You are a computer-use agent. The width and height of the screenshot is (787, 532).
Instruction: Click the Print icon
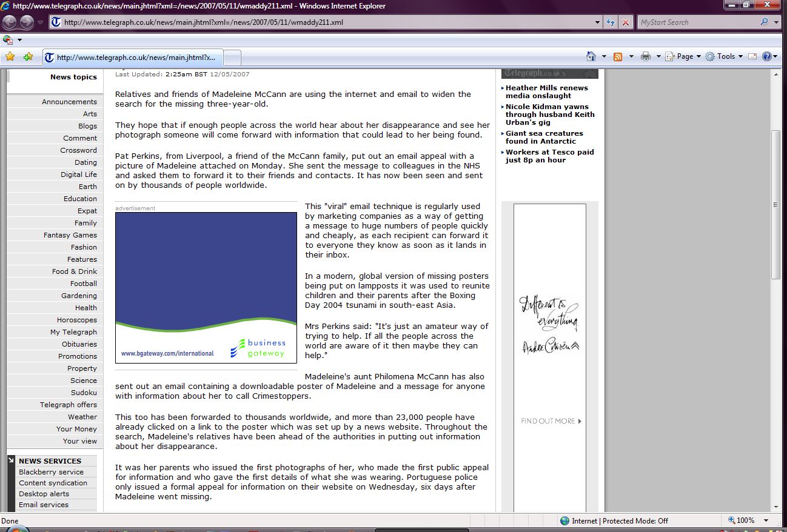[x=645, y=56]
